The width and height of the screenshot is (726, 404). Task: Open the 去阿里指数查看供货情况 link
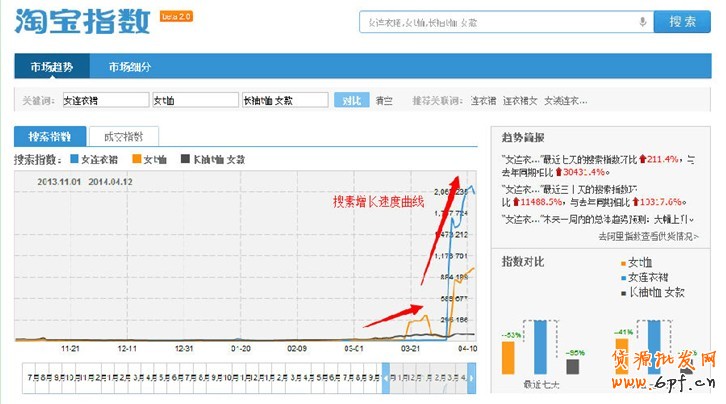651,237
